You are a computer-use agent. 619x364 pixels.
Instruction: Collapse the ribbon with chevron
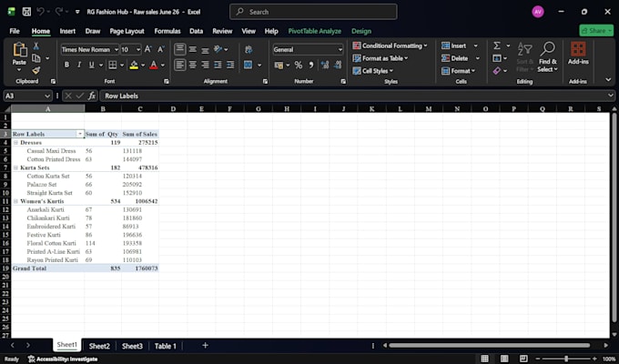click(608, 80)
